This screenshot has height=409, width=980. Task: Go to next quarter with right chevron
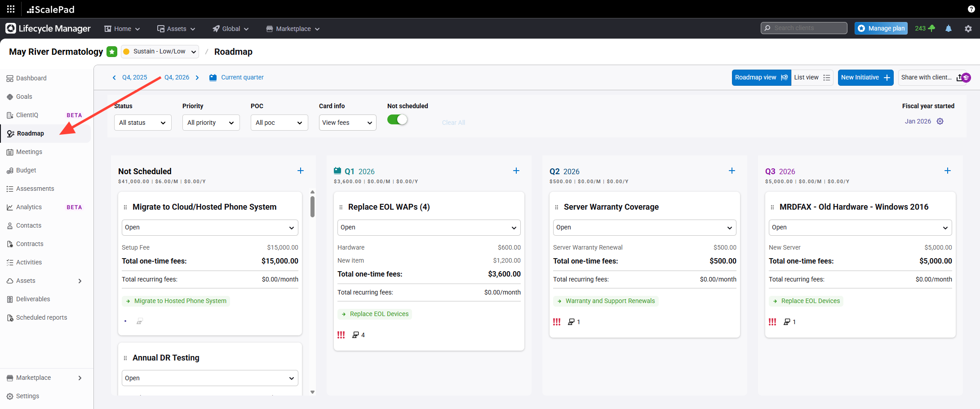click(197, 78)
